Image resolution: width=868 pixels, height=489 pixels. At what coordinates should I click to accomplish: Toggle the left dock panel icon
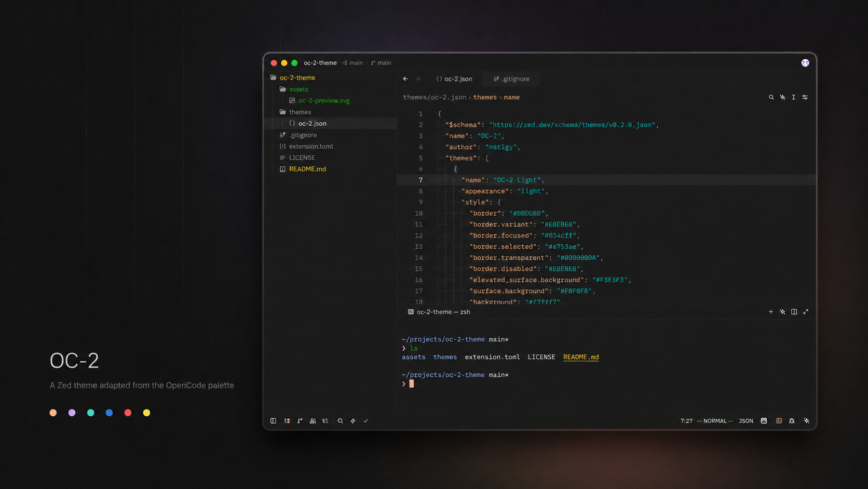coord(273,421)
